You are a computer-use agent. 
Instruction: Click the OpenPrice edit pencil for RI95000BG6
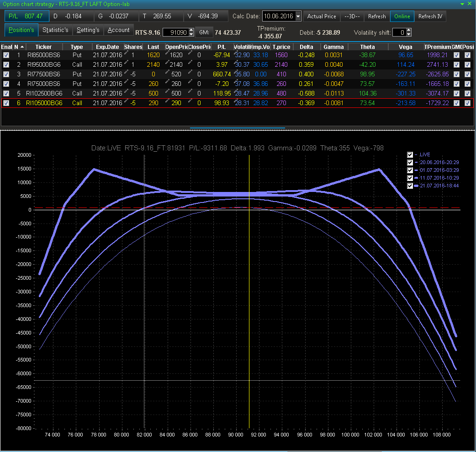click(167, 62)
